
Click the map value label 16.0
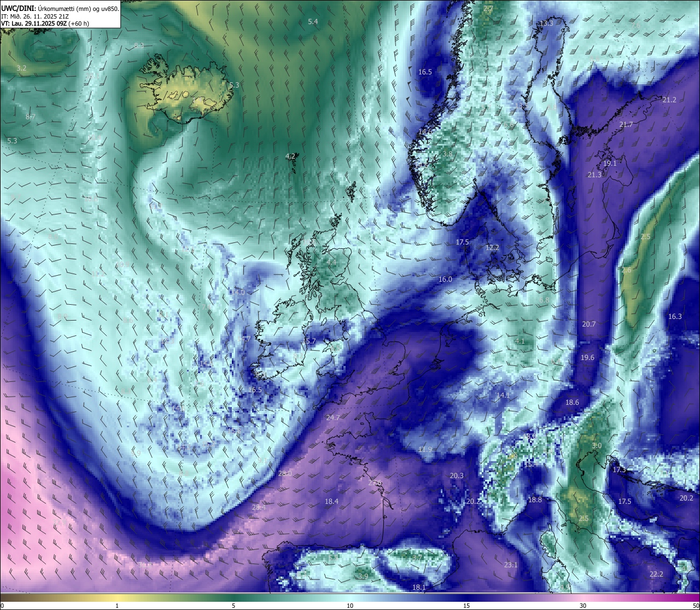click(445, 280)
